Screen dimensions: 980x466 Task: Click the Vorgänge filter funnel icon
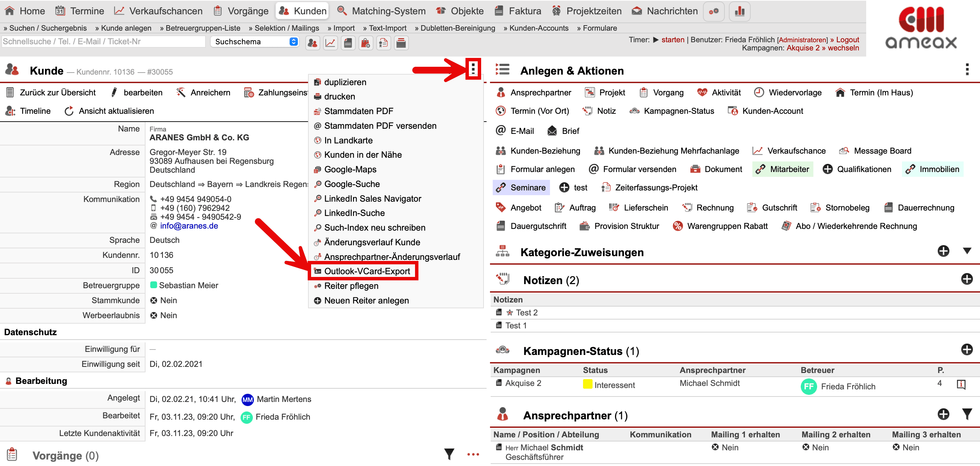click(449, 454)
